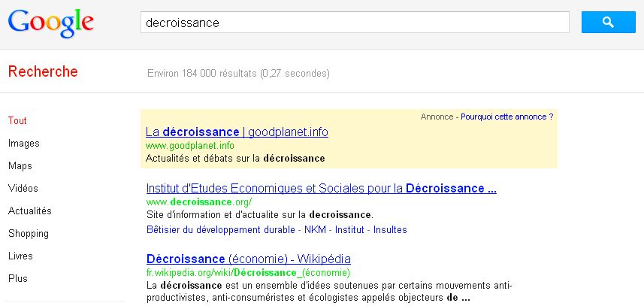Switch to Livres results
Image resolution: width=644 pixels, height=306 pixels.
20,256
